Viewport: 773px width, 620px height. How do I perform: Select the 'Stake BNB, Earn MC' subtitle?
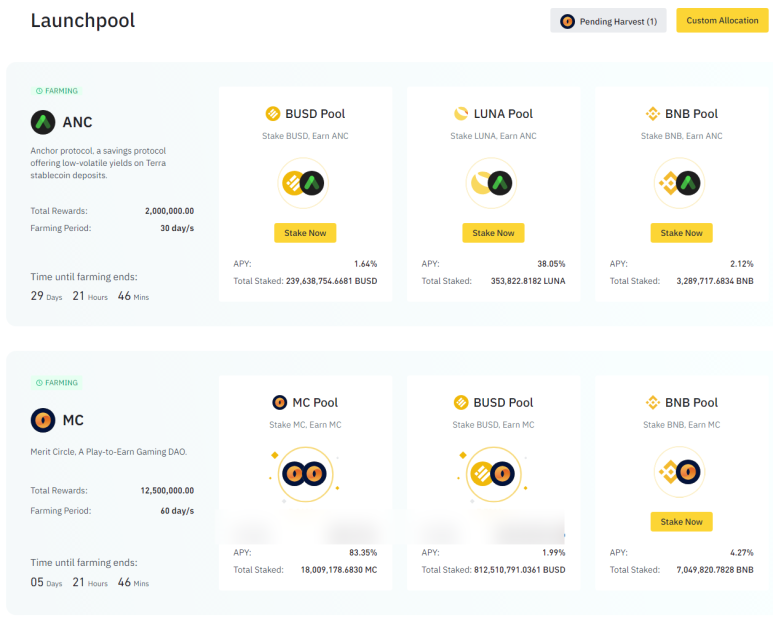tap(682, 425)
